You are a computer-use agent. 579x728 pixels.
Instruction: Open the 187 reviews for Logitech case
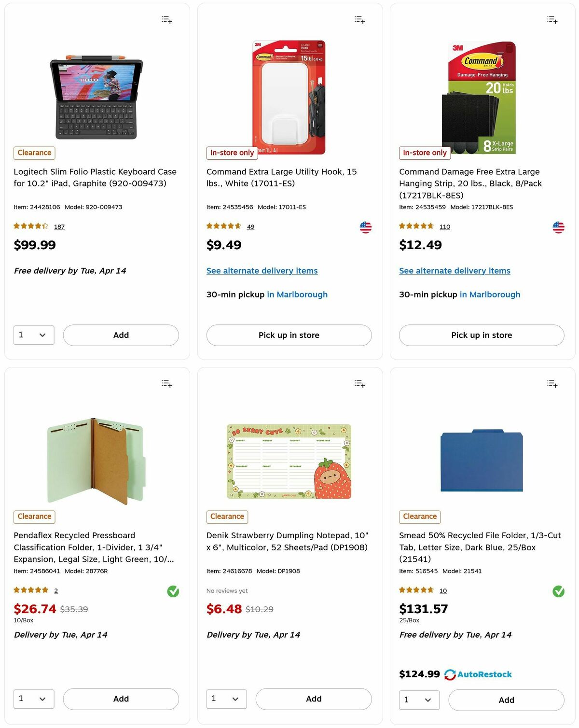(x=59, y=226)
